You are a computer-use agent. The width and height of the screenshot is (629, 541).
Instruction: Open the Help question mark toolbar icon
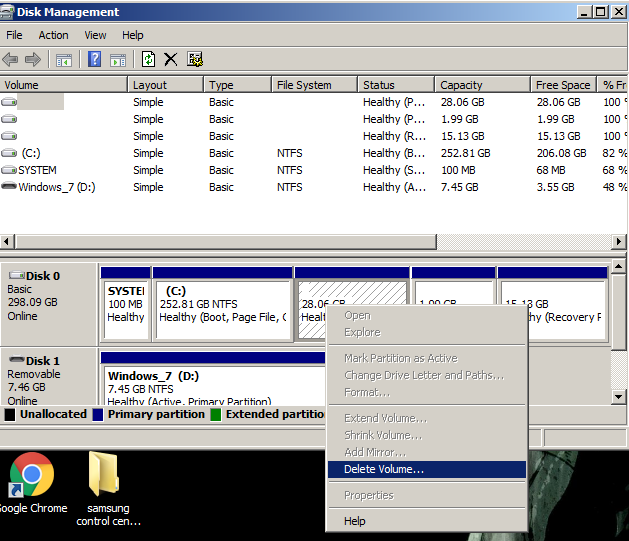pyautogui.click(x=95, y=59)
